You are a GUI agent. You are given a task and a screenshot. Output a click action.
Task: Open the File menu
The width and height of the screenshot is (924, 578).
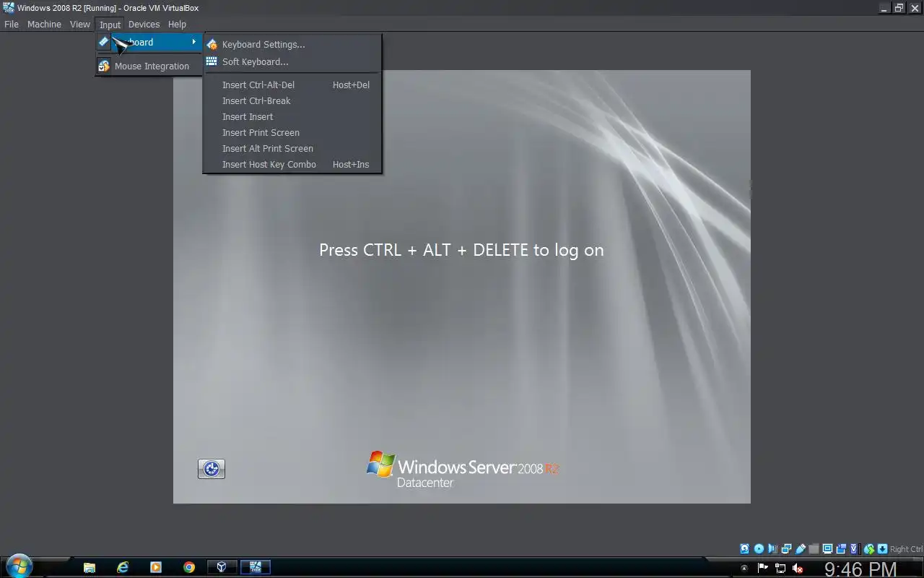(12, 24)
